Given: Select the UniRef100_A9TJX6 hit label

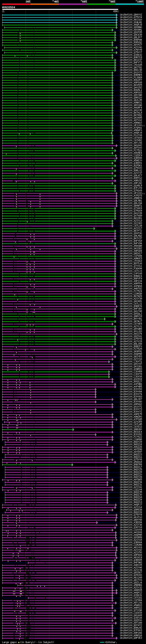Looking at the screenshot, I should pos(131,603).
